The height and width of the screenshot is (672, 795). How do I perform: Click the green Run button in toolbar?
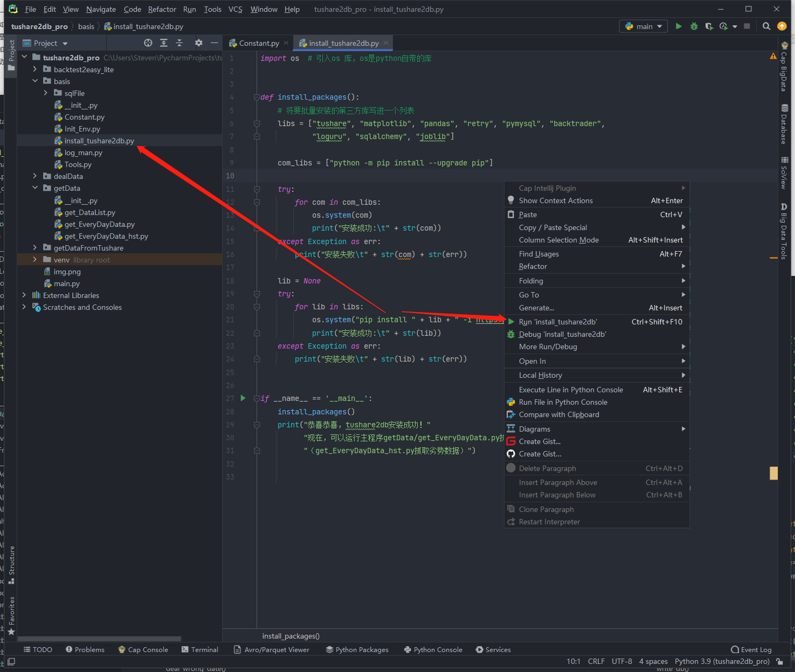point(679,26)
